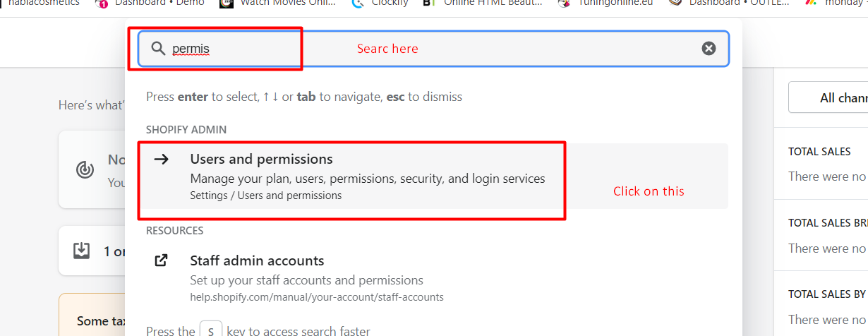Image resolution: width=868 pixels, height=336 pixels.
Task: Open the All channels dropdown
Action: [x=828, y=97]
